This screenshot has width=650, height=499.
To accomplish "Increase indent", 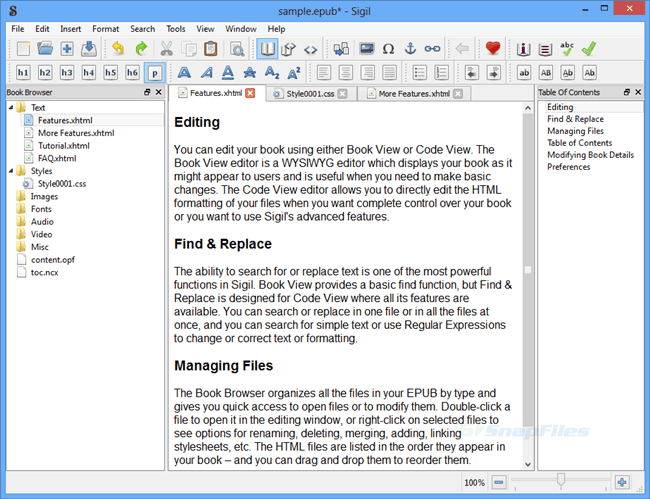I will pyautogui.click(x=493, y=73).
